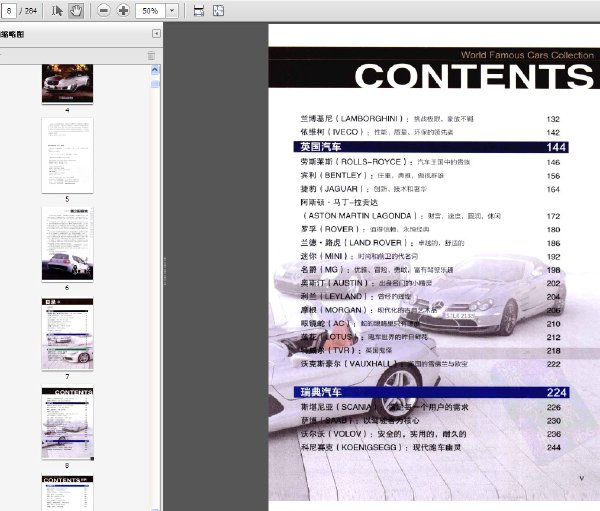The height and width of the screenshot is (511, 600).
Task: Click page number 224 in heading bar
Action: pos(556,393)
